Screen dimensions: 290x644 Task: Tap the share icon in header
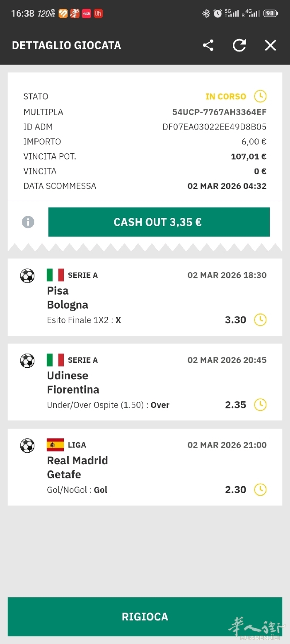tap(208, 45)
